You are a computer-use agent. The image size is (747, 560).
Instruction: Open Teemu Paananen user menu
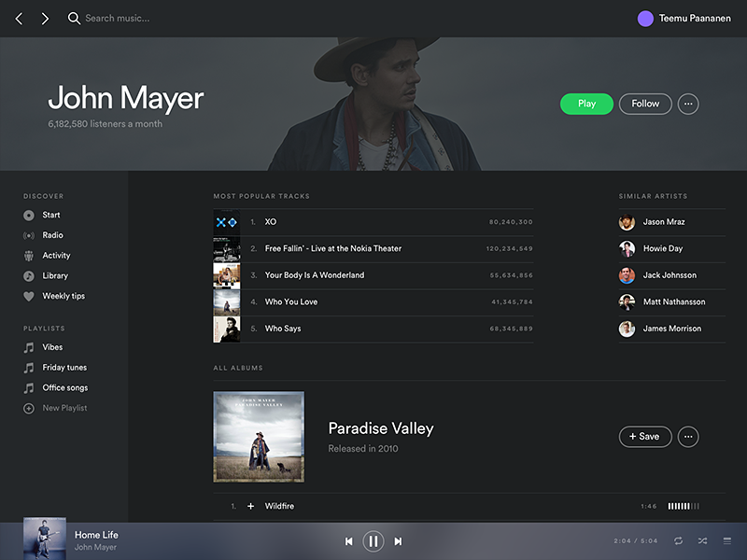pos(686,19)
